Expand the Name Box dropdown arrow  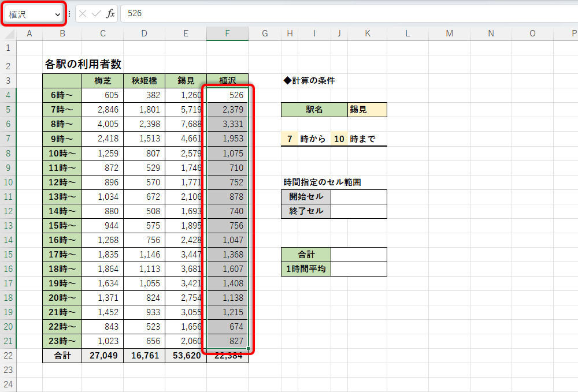click(x=57, y=14)
